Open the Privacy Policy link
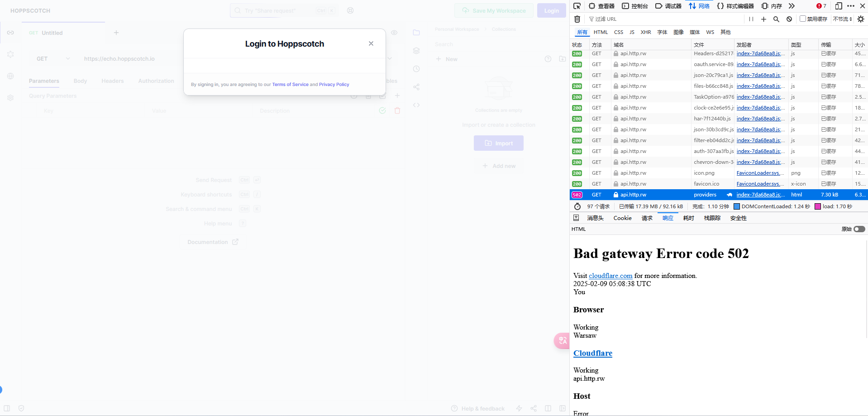Screen dimensions: 868x416 pyautogui.click(x=334, y=85)
